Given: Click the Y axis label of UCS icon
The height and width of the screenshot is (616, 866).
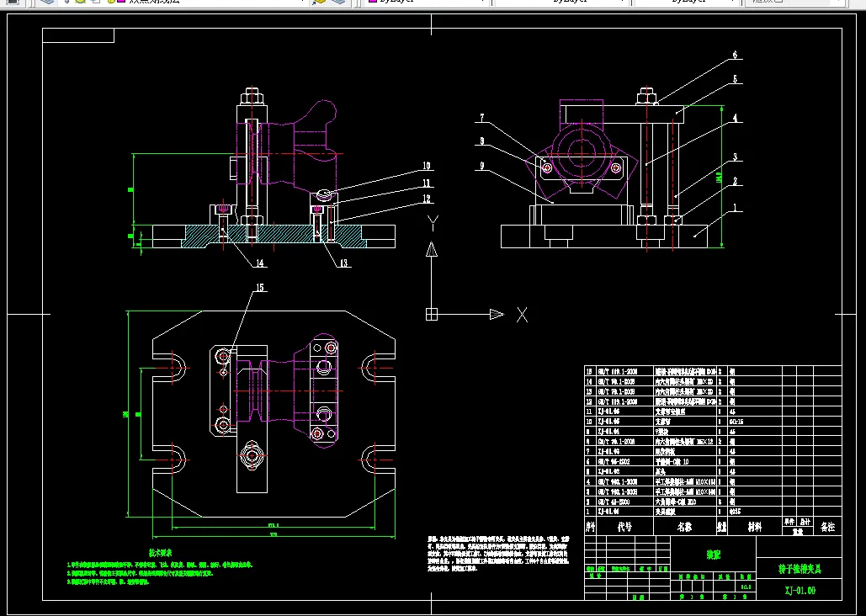Looking at the screenshot, I should tap(433, 223).
